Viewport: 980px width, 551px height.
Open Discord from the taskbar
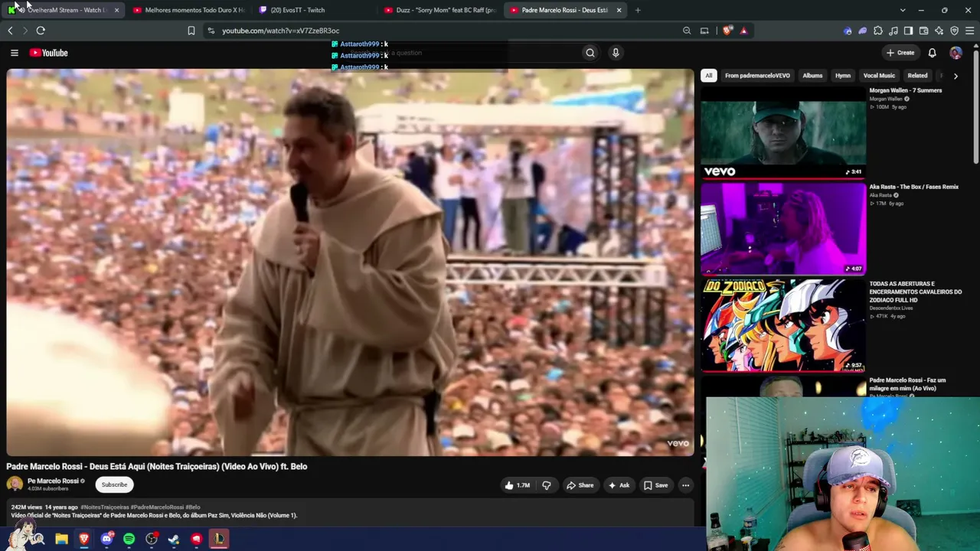pyautogui.click(x=106, y=540)
